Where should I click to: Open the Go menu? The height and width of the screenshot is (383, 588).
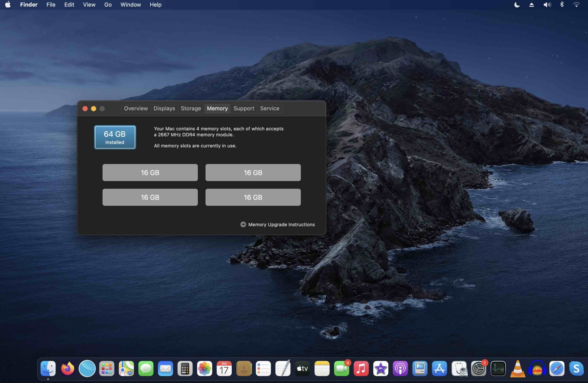pyautogui.click(x=108, y=5)
